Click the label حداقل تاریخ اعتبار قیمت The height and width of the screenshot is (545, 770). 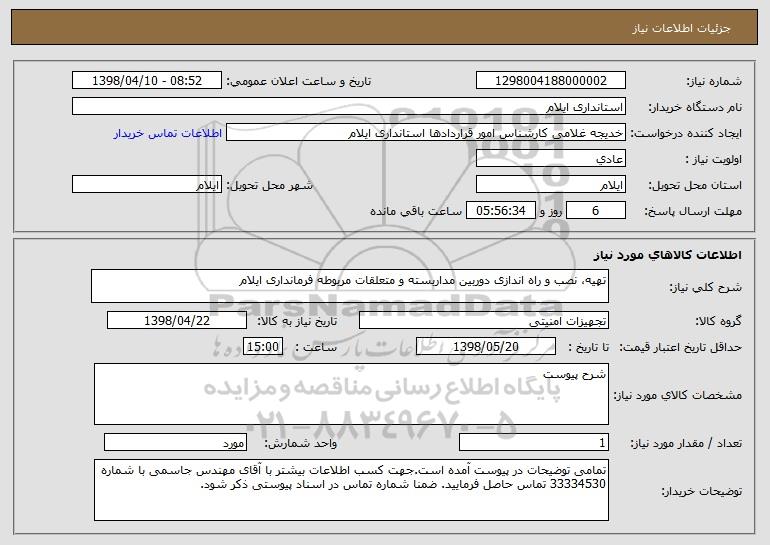680,347
